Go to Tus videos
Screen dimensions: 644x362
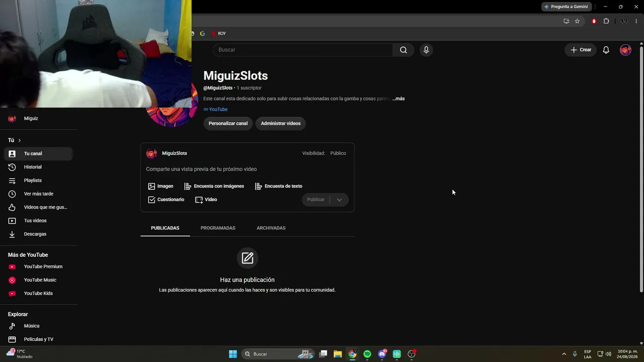(x=38, y=221)
